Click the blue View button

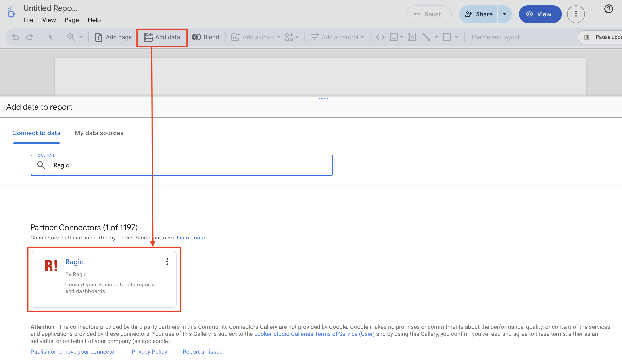(x=540, y=14)
